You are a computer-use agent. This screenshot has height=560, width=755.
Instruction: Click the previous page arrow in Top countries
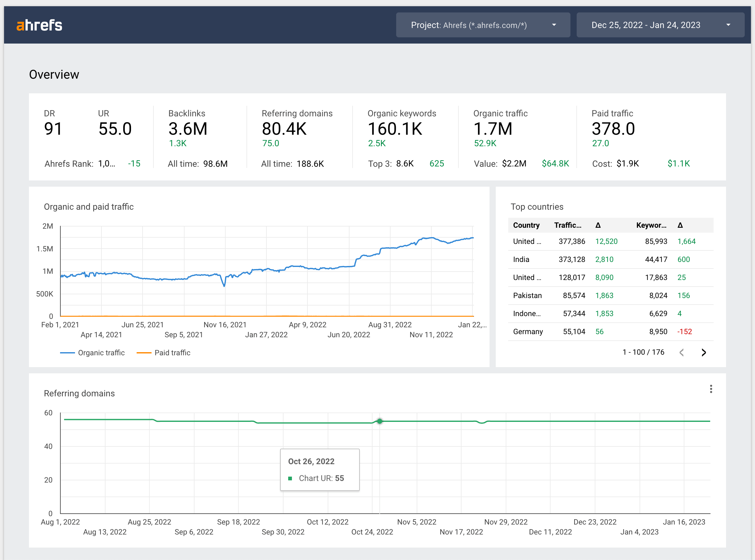[x=682, y=352]
